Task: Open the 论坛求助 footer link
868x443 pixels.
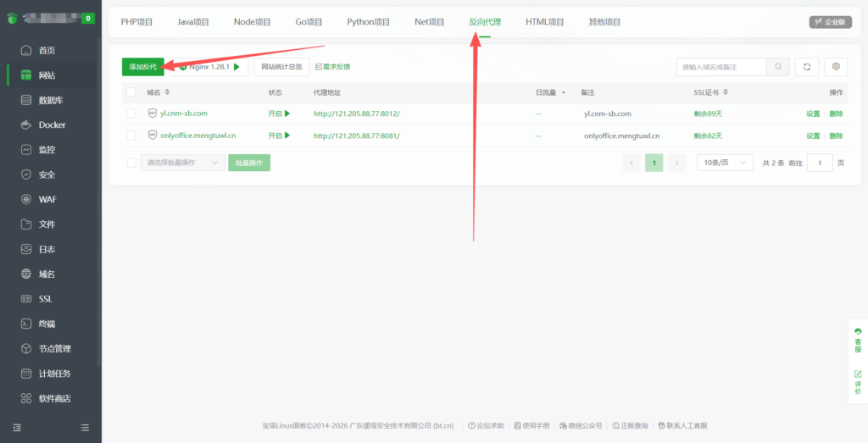Action: (x=486, y=426)
